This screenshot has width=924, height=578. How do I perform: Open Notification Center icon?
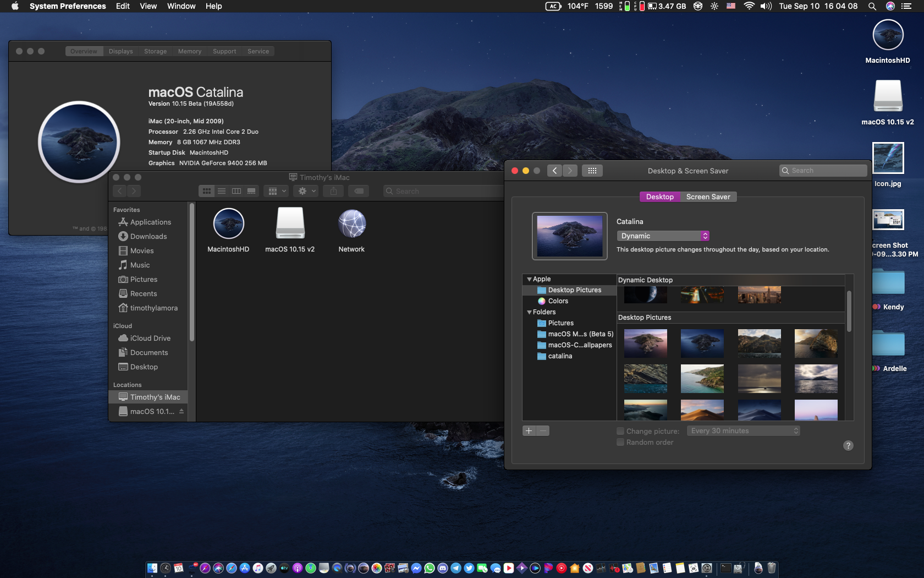(x=906, y=6)
